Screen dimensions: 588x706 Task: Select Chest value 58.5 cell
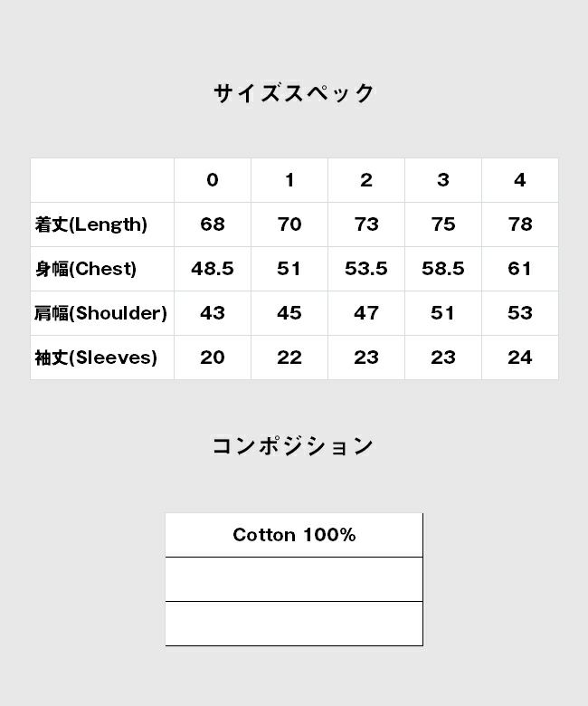443,269
